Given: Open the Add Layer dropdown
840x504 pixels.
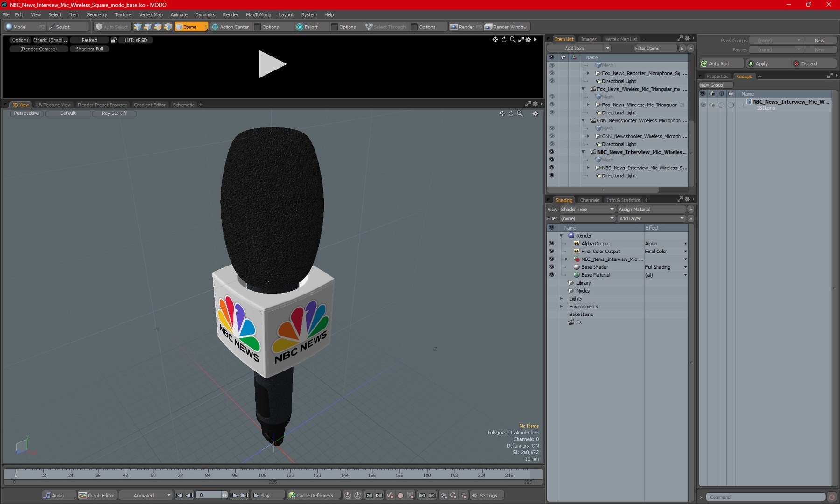Looking at the screenshot, I should 651,219.
